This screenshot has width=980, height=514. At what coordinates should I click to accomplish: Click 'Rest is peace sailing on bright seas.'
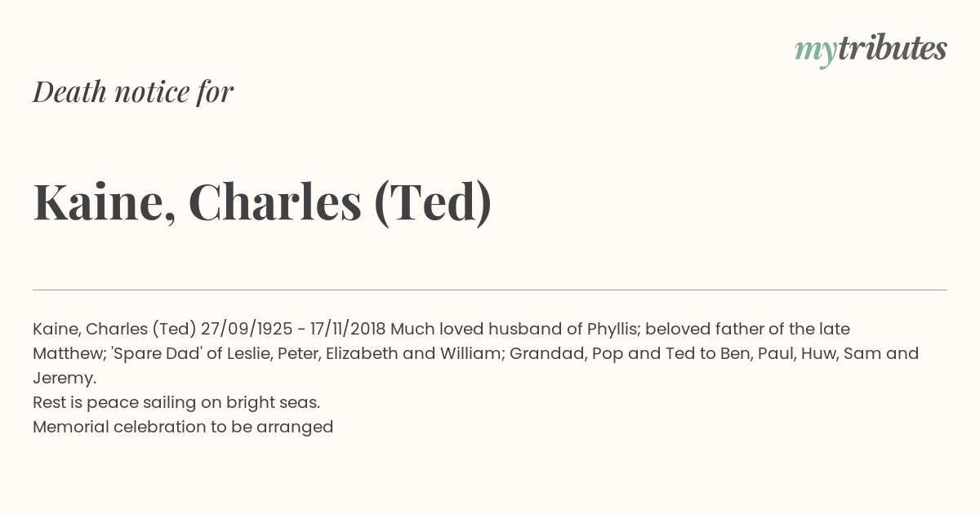pyautogui.click(x=176, y=402)
